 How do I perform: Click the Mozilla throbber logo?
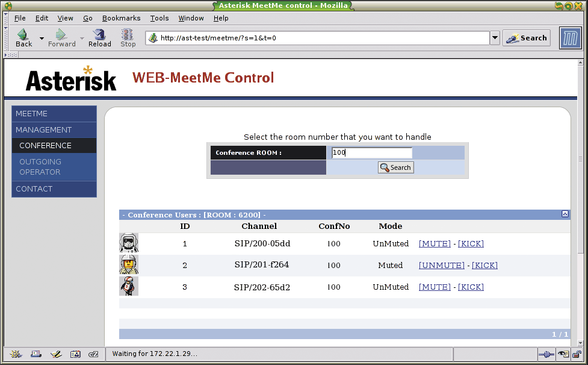click(x=570, y=38)
